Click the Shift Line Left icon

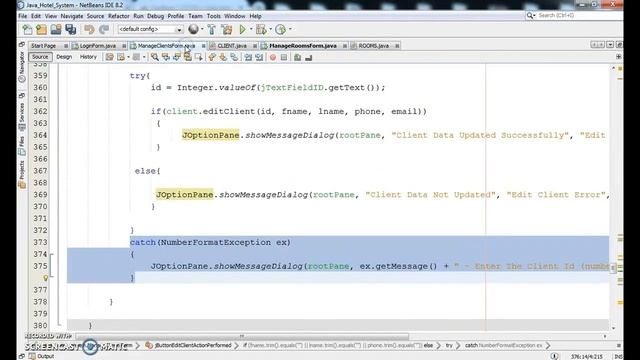click(x=248, y=58)
